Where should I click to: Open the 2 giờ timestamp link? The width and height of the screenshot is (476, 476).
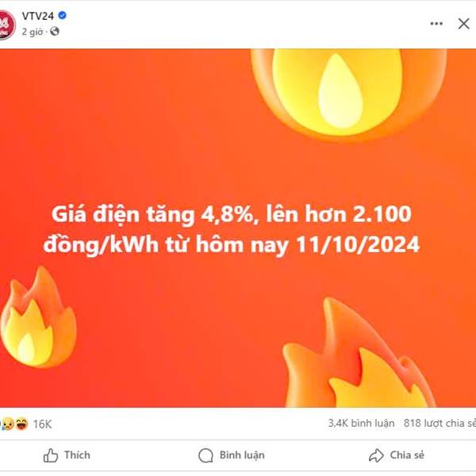(x=33, y=32)
